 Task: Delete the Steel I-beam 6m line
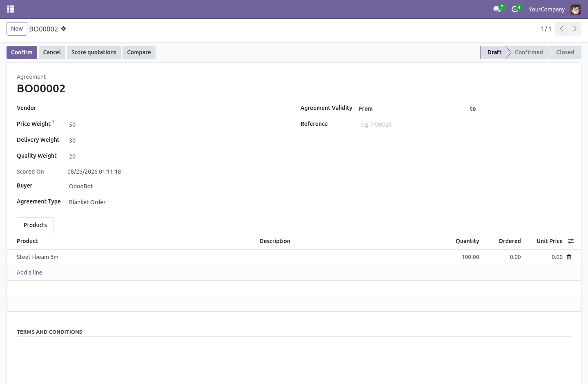coord(569,257)
